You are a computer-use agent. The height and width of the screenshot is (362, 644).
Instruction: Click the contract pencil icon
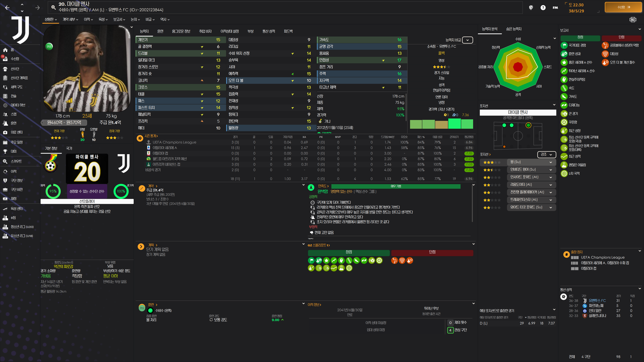142,188
